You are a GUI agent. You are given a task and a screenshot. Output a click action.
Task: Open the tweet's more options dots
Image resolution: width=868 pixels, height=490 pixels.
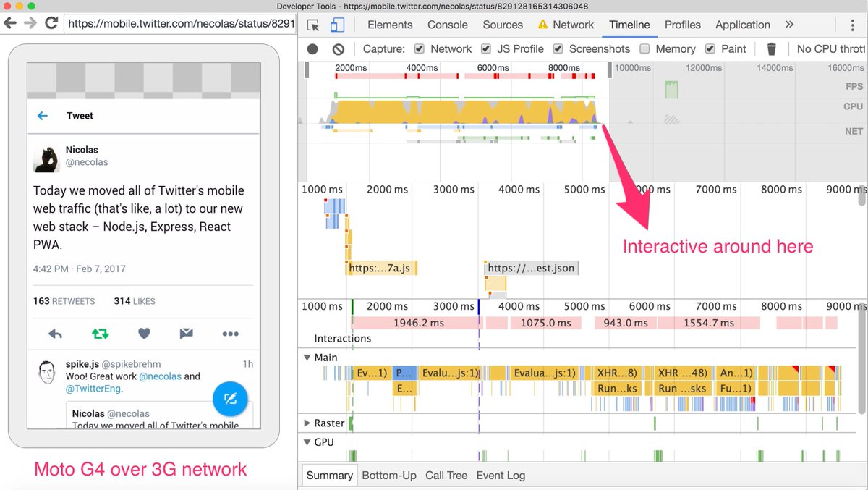(231, 334)
